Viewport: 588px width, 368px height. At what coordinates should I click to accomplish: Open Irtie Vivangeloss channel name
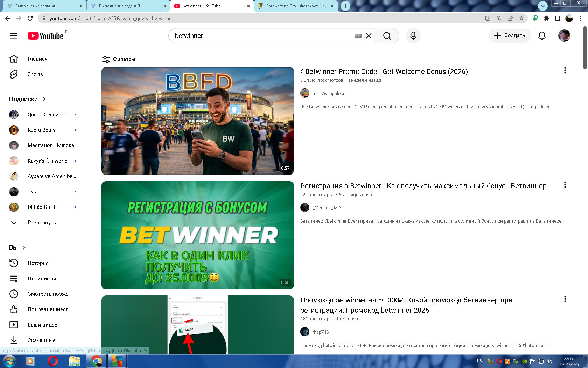(x=329, y=94)
